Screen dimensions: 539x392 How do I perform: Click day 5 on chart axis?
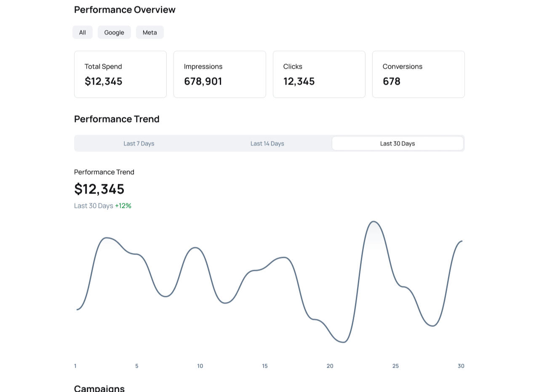coord(137,366)
